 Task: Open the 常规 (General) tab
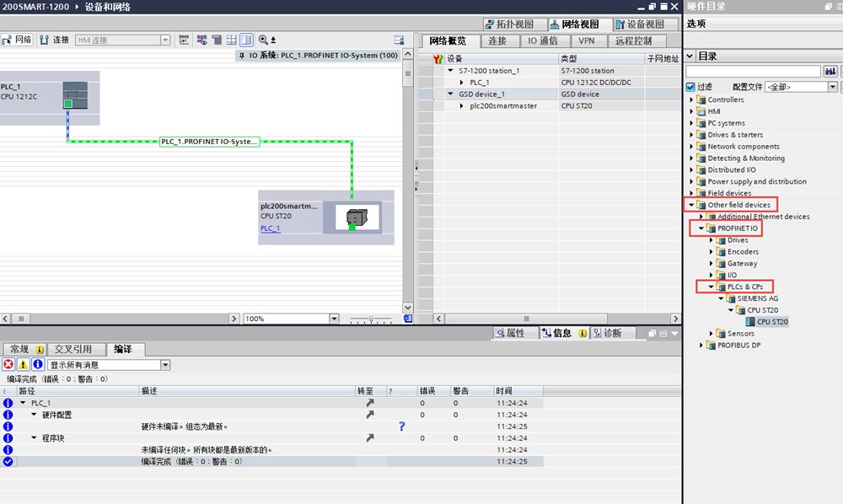24,349
